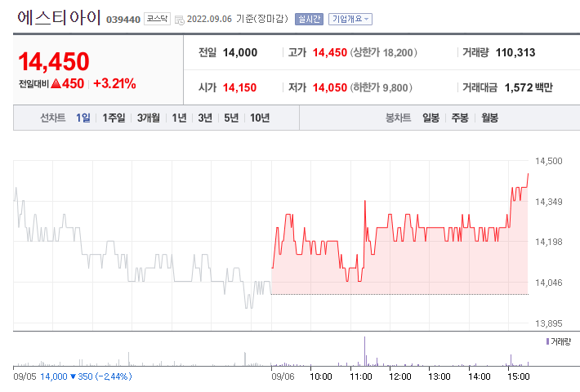Click the 전일 value 14,000
Image resolution: width=580 pixels, height=392 pixels.
pos(239,52)
